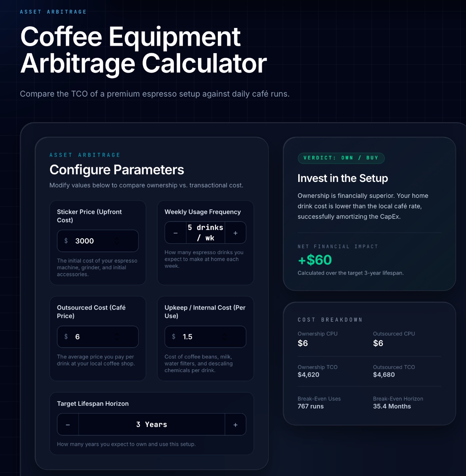Click the 'Invest in the Setup' heading
The image size is (466, 476).
(343, 178)
